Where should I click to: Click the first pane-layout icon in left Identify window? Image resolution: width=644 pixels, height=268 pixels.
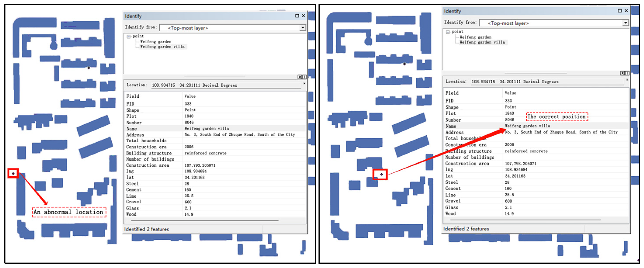pos(299,77)
